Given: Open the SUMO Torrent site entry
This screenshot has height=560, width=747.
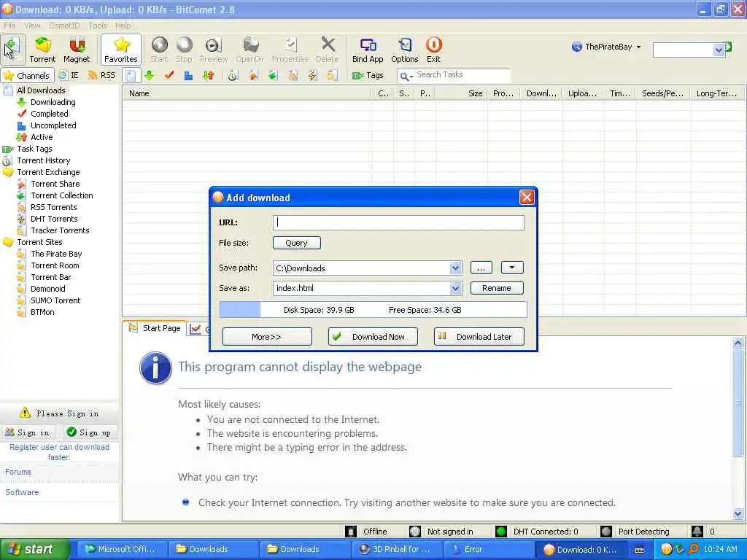Looking at the screenshot, I should click(55, 300).
